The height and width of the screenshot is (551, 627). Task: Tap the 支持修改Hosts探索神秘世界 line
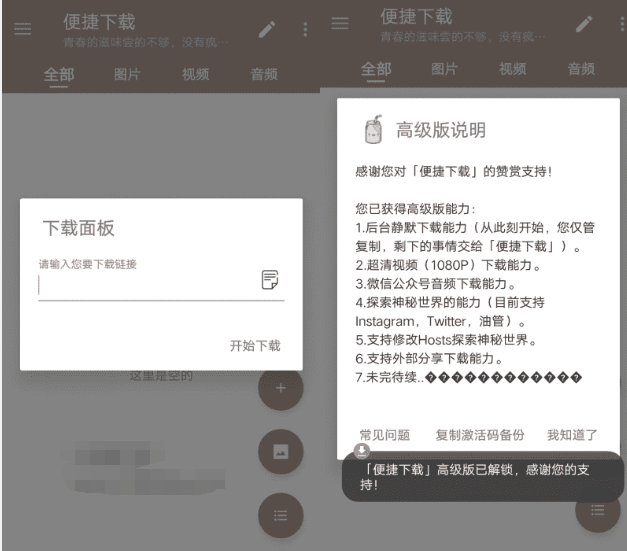point(446,340)
